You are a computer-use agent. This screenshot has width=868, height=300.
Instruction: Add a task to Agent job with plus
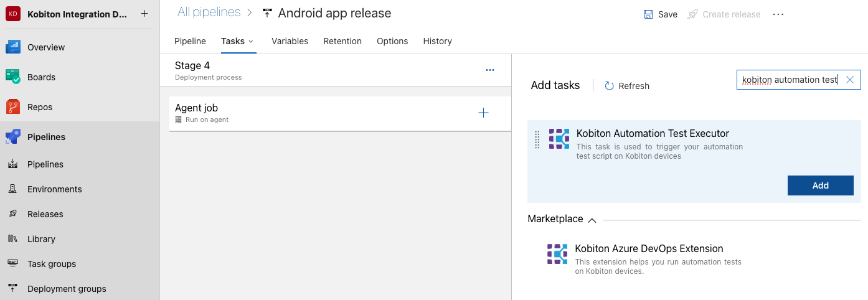click(483, 113)
